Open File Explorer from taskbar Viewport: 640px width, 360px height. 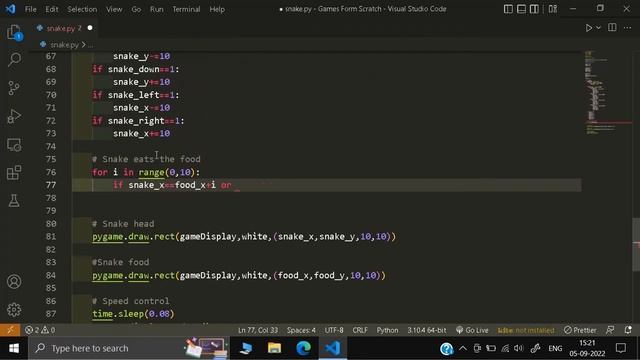(274, 348)
